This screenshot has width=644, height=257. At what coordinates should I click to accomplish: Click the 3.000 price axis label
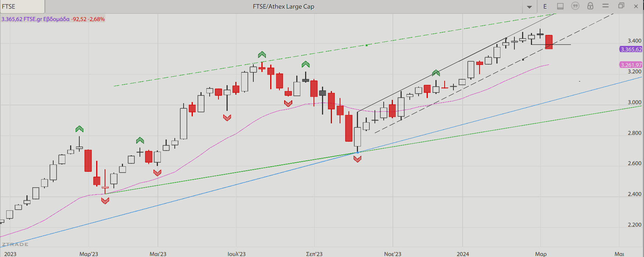tap(634, 102)
